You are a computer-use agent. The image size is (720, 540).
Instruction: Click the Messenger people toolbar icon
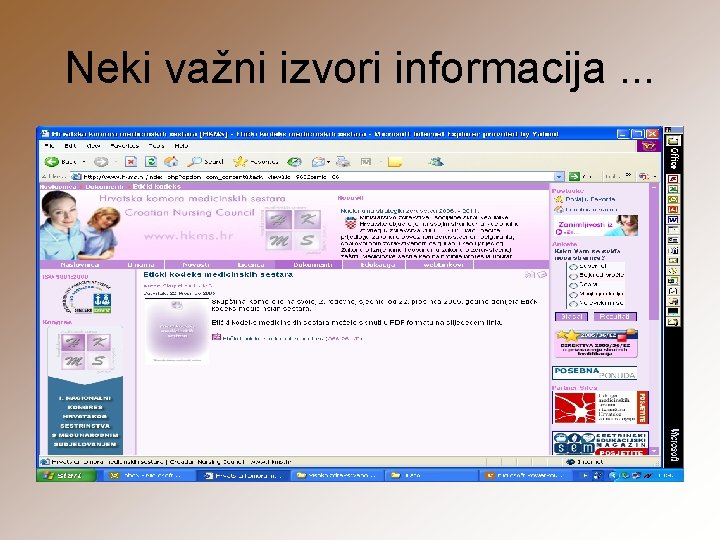(x=436, y=161)
